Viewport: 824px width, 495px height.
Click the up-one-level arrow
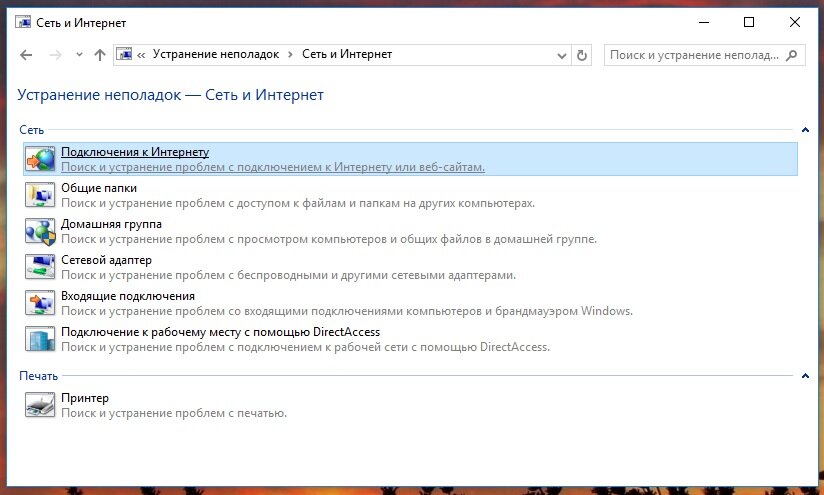pyautogui.click(x=100, y=55)
